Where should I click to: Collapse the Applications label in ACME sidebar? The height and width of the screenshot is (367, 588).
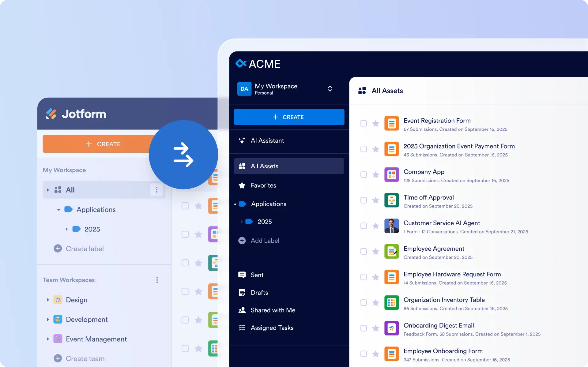coord(235,204)
